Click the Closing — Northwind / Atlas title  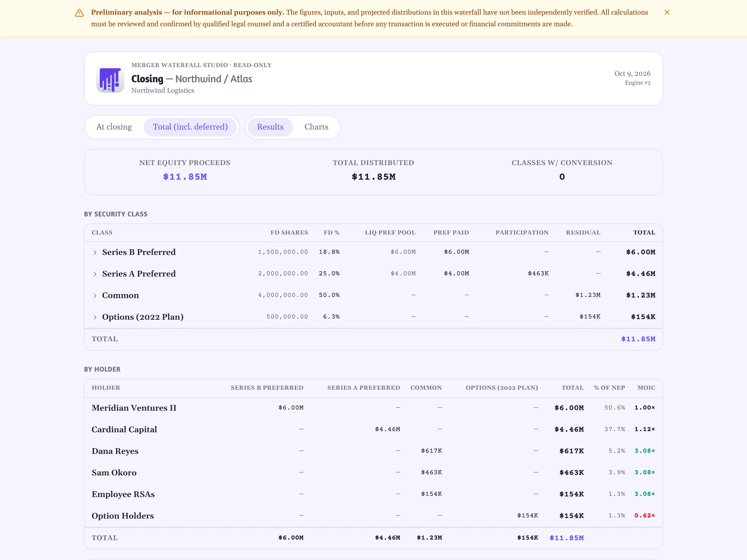pyautogui.click(x=192, y=79)
